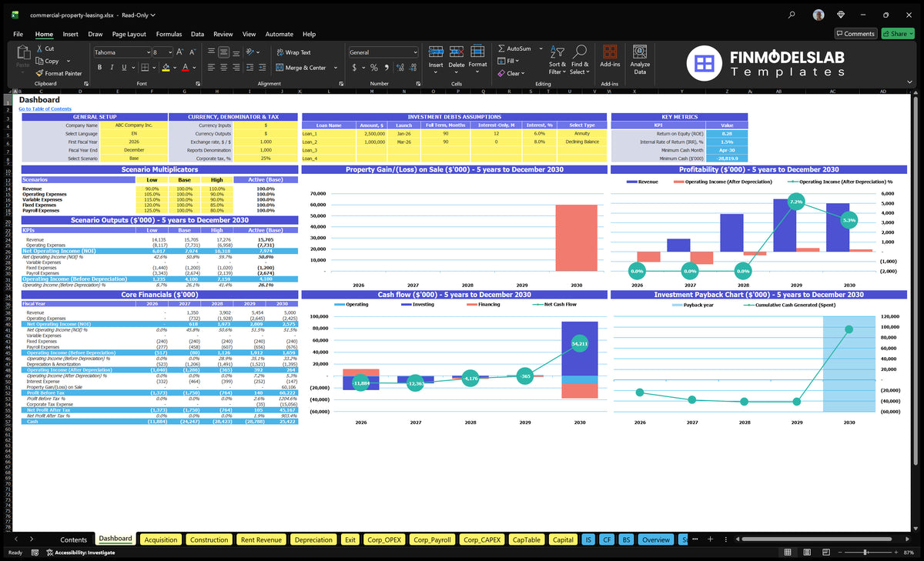Switch to the Formulas ribbon tab

click(x=169, y=34)
